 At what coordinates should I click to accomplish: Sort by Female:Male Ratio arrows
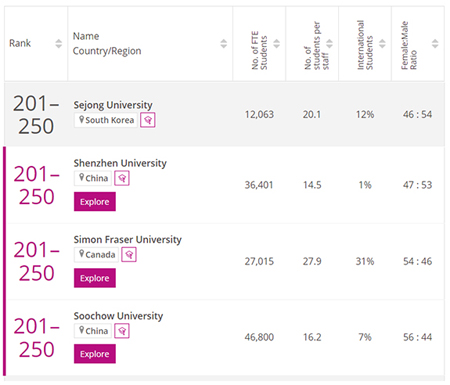[435, 44]
